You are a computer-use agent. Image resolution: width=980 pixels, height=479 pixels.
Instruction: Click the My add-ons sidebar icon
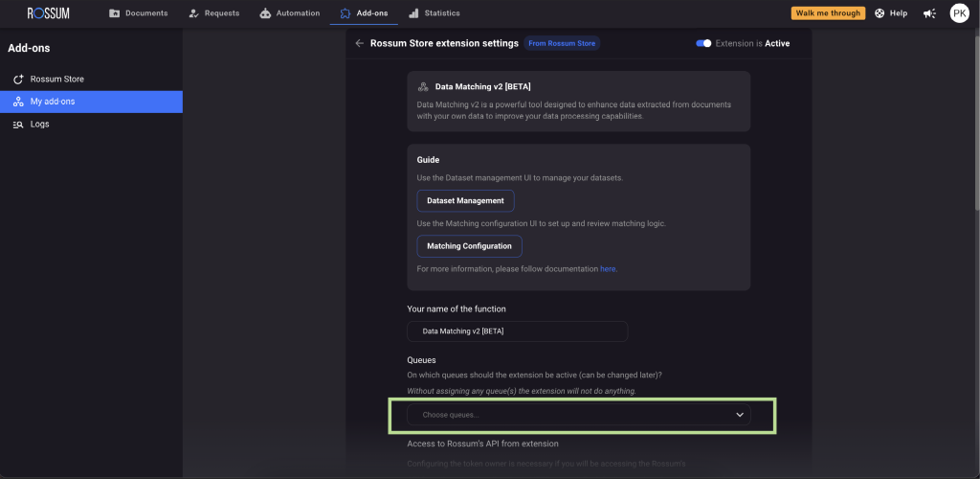(x=18, y=102)
